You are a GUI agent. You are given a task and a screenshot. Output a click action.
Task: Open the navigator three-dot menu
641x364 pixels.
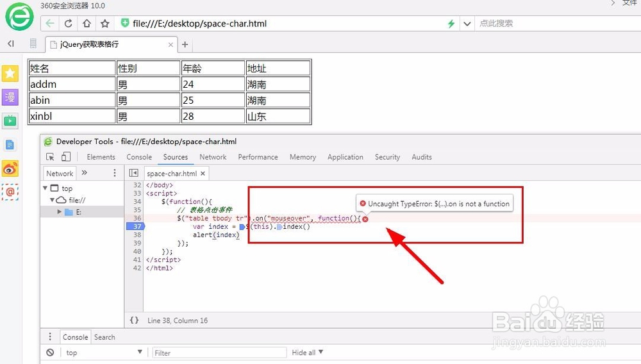pyautogui.click(x=115, y=173)
